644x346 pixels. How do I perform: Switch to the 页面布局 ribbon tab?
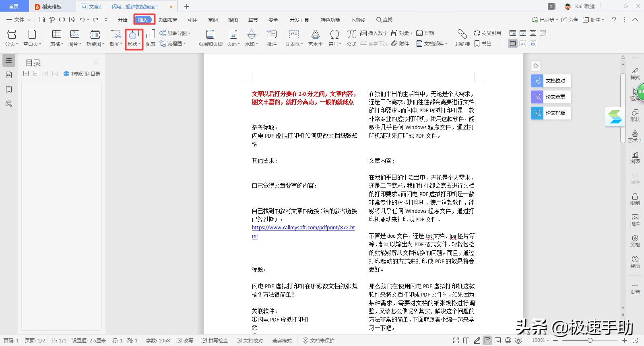pos(168,20)
